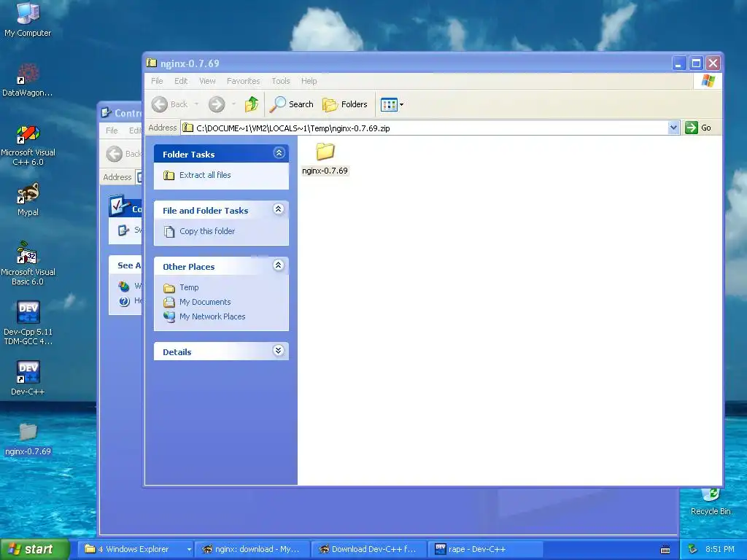Expand the Address bar dropdown
The width and height of the screenshot is (747, 560).
coord(673,128)
